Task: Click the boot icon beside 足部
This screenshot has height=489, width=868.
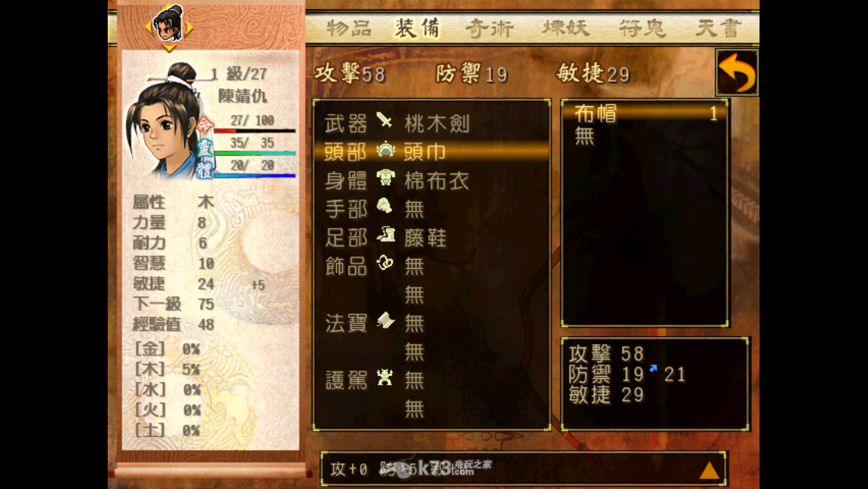Action: tap(386, 236)
